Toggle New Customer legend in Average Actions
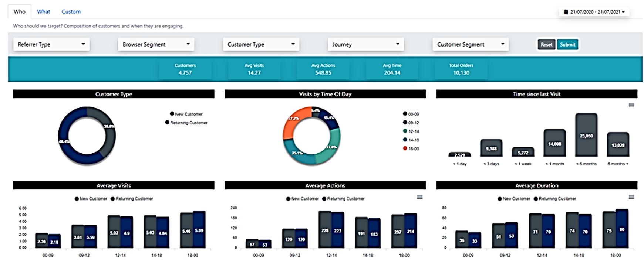644x270 pixels. pyautogui.click(x=303, y=199)
